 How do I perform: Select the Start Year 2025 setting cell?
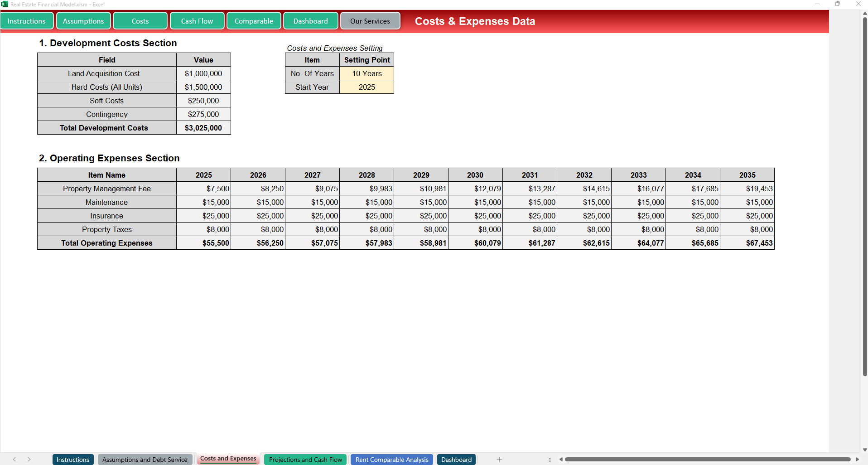coord(366,87)
